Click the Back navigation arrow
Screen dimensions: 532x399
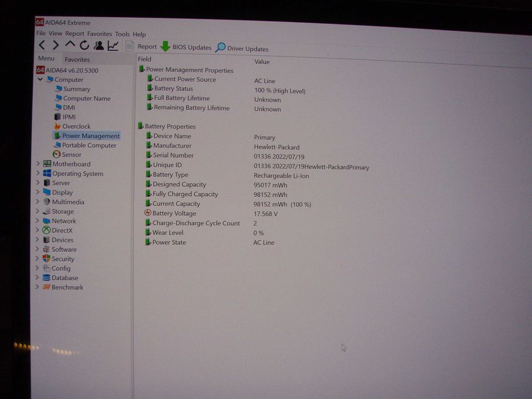pos(42,45)
